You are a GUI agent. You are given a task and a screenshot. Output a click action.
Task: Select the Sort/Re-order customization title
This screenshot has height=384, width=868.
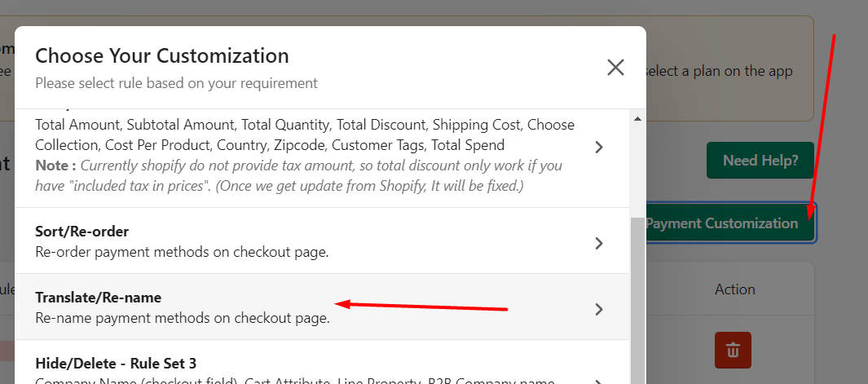tap(82, 232)
